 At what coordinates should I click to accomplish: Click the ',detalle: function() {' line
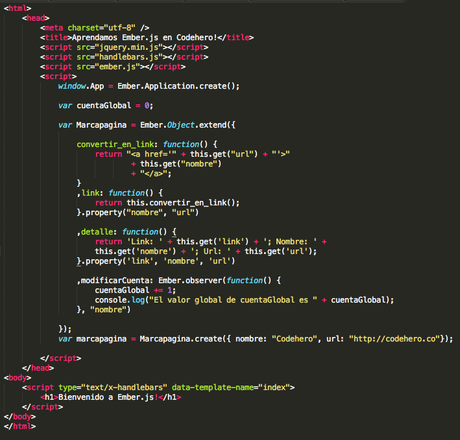[x=127, y=232]
